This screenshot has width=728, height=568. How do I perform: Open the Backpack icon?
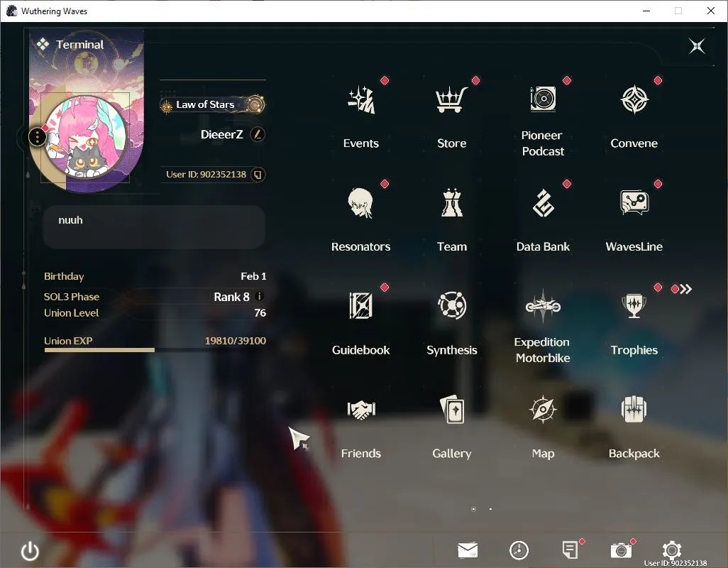point(634,409)
